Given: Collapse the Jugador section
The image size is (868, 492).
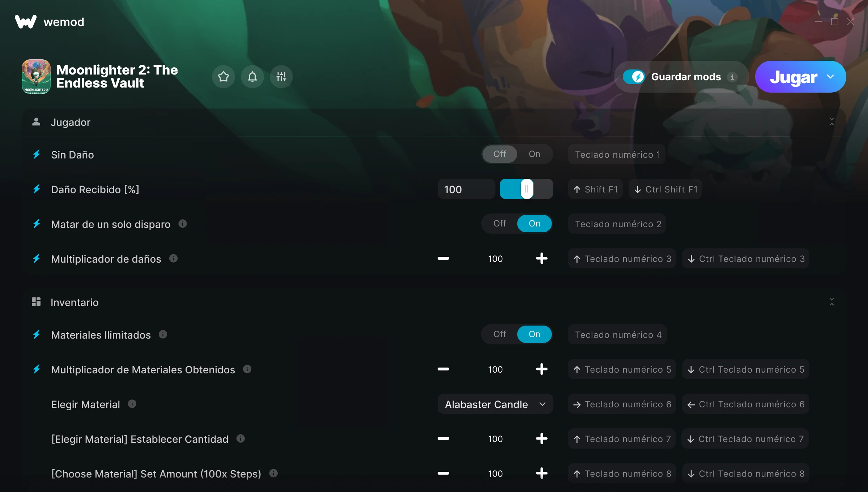Looking at the screenshot, I should click(832, 122).
